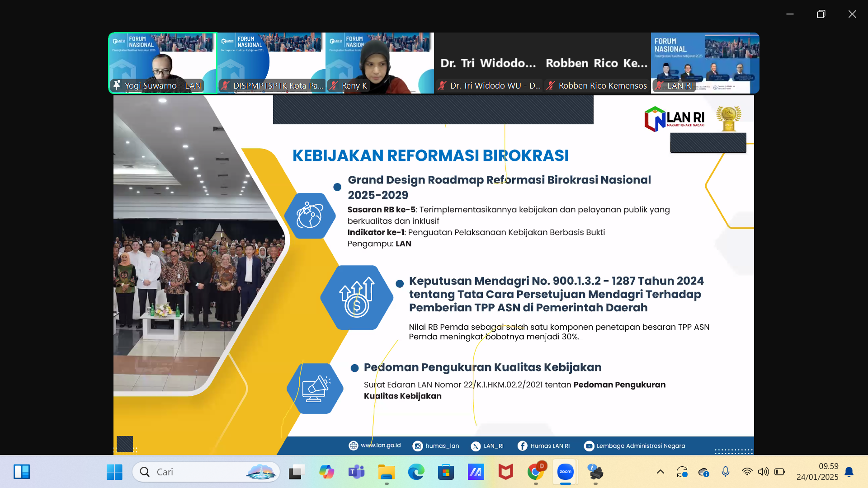Open Microsoft Teams taskbar icon

[x=356, y=472]
